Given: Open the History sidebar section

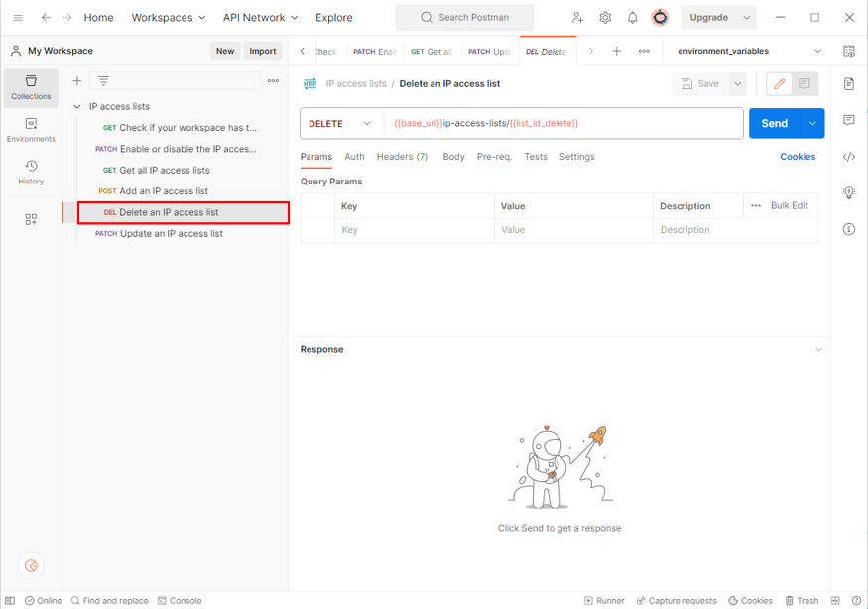Looking at the screenshot, I should (x=31, y=173).
